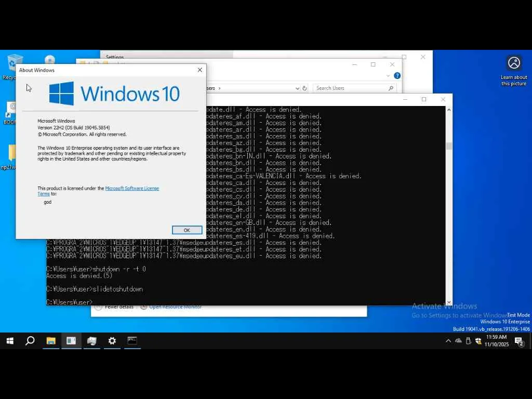Close the Settings window
Screen dimensions: 532x399
point(423,57)
